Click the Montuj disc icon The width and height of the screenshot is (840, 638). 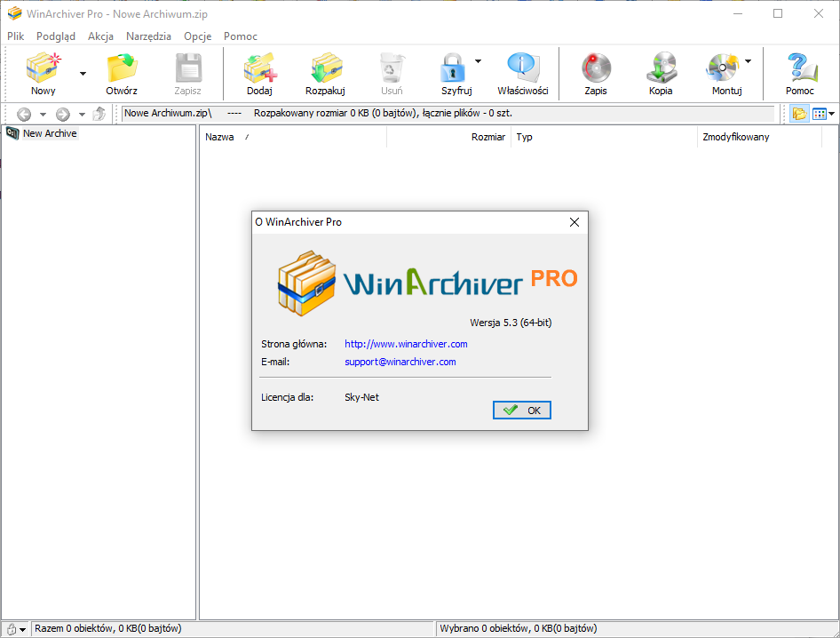click(x=723, y=68)
